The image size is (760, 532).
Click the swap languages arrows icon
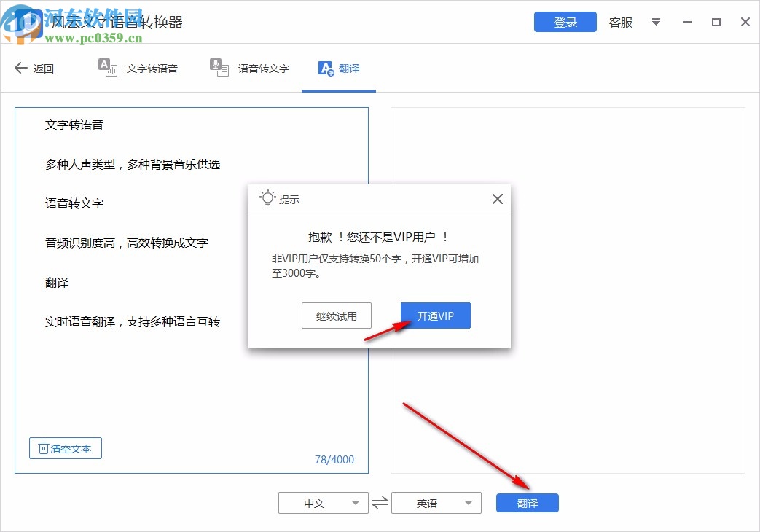380,502
